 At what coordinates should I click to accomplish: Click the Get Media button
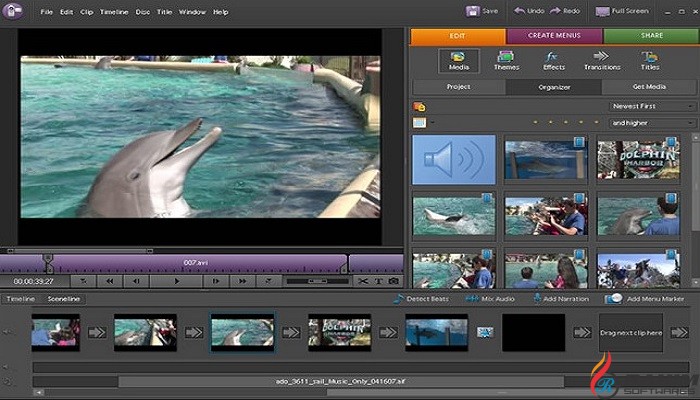click(648, 87)
